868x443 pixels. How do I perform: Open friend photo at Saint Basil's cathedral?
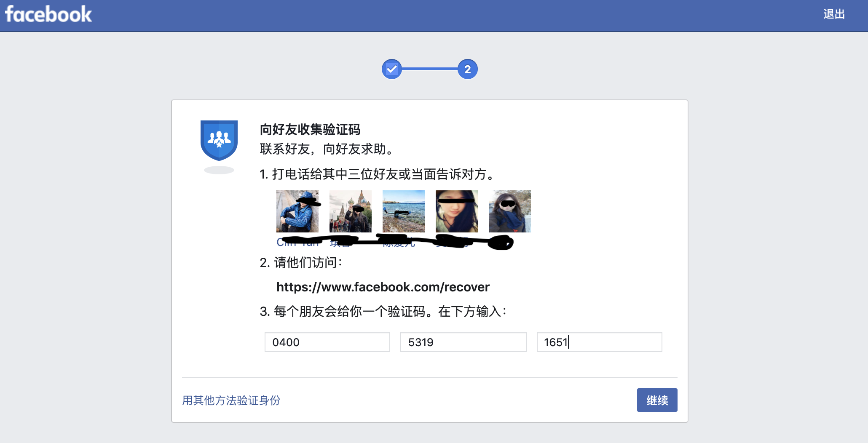pyautogui.click(x=351, y=211)
